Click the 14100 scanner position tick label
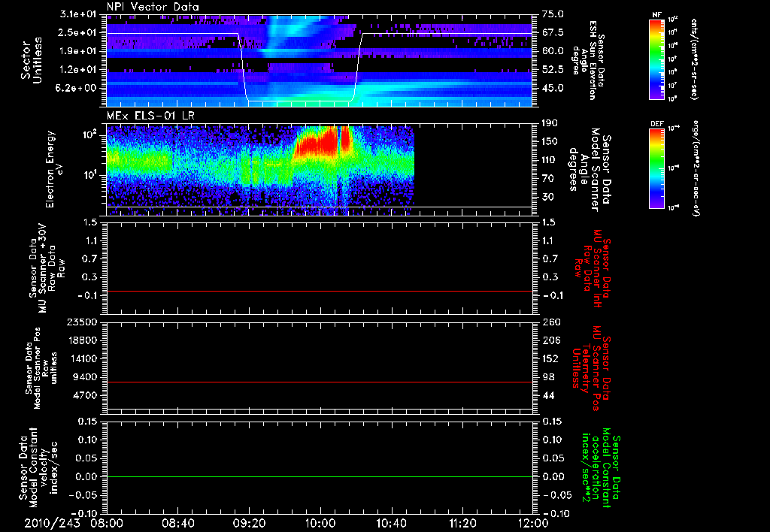 tap(83, 358)
